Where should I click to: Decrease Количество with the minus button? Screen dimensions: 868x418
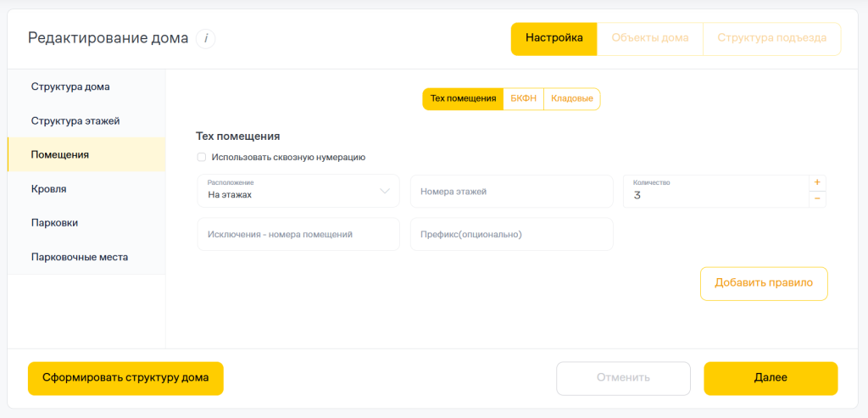(817, 199)
